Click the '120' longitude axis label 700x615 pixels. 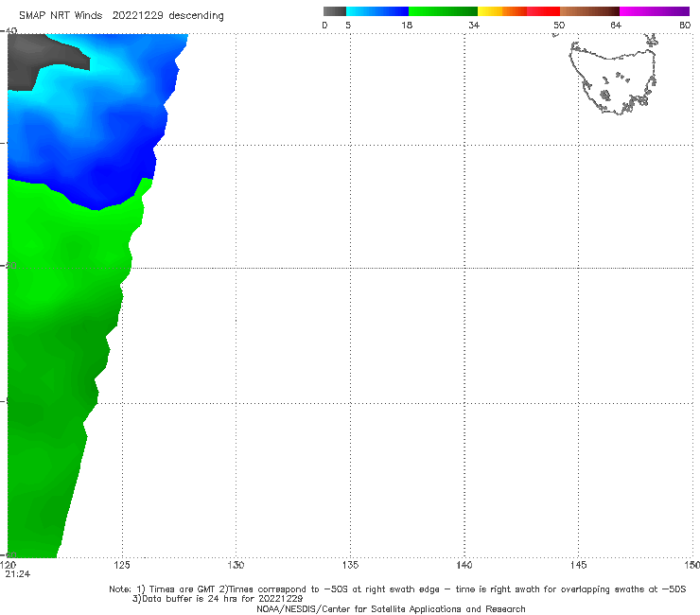click(8, 566)
